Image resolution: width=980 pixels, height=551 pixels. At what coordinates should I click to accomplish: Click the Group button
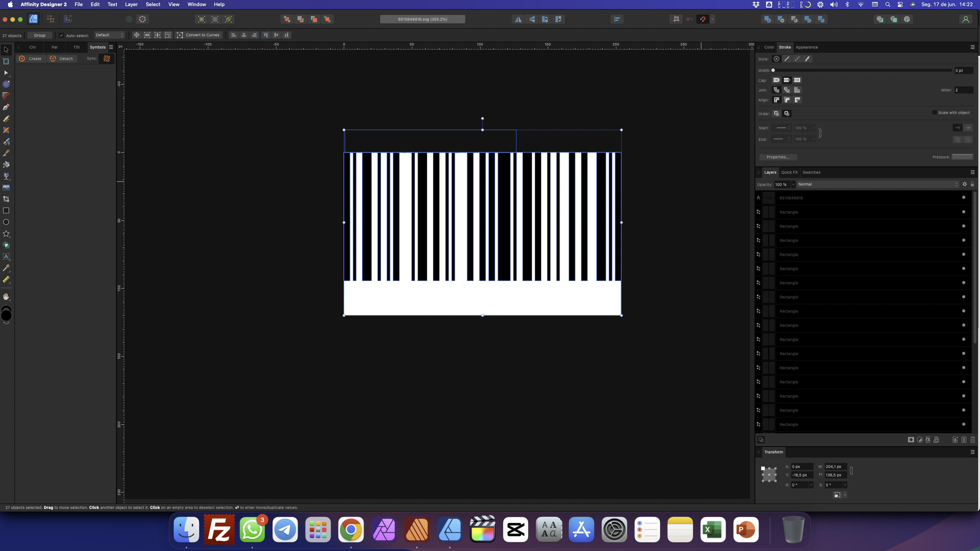(x=39, y=35)
